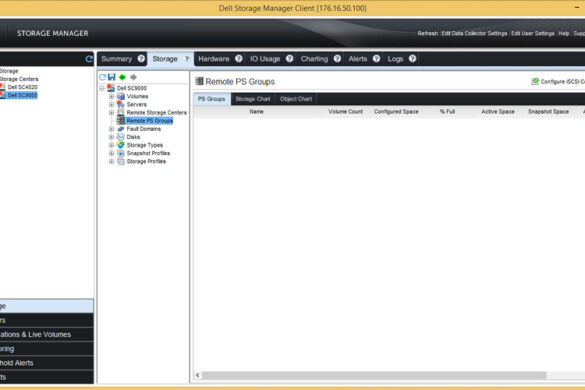Open help icon next to IO Usage tab
Screen dimensions: 585x390
click(290, 59)
